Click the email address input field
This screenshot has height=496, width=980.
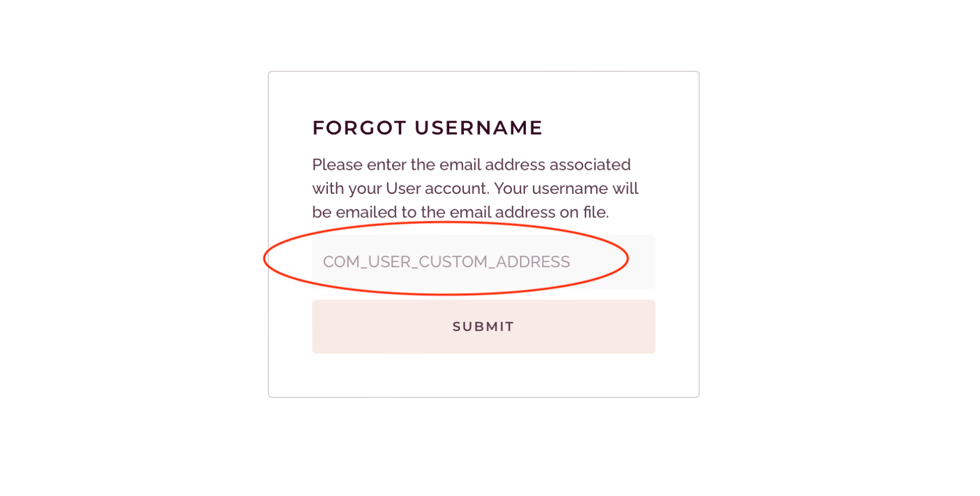click(483, 262)
